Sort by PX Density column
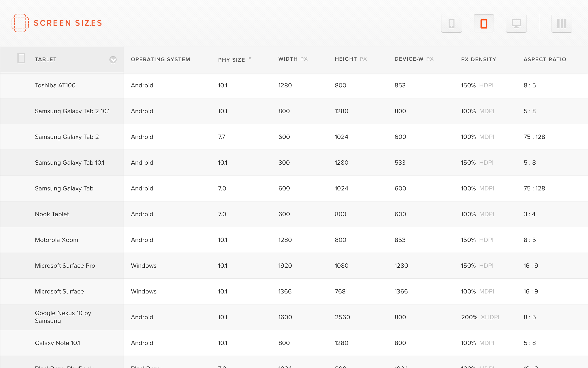The width and height of the screenshot is (588, 368). 478,59
